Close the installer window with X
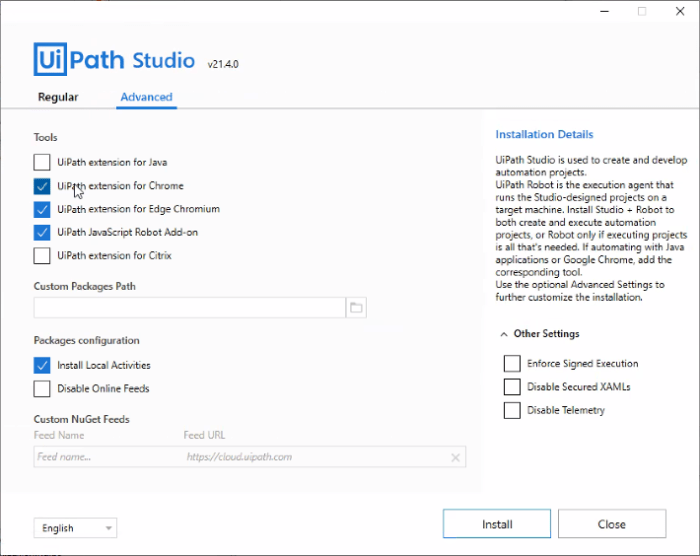 (680, 11)
